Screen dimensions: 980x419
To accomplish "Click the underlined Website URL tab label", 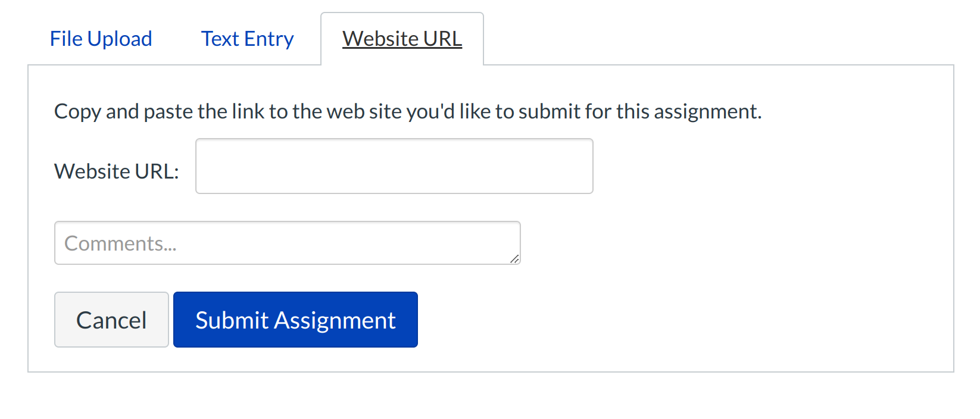I will coord(402,39).
